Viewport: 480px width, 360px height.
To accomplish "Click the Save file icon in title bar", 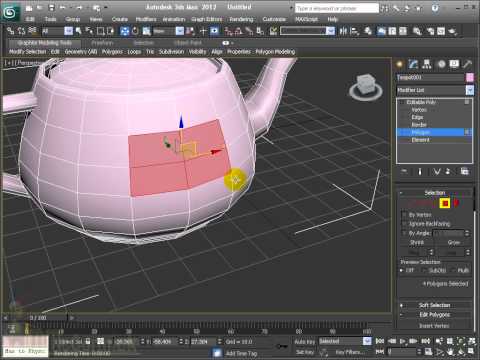I will tap(51, 7).
